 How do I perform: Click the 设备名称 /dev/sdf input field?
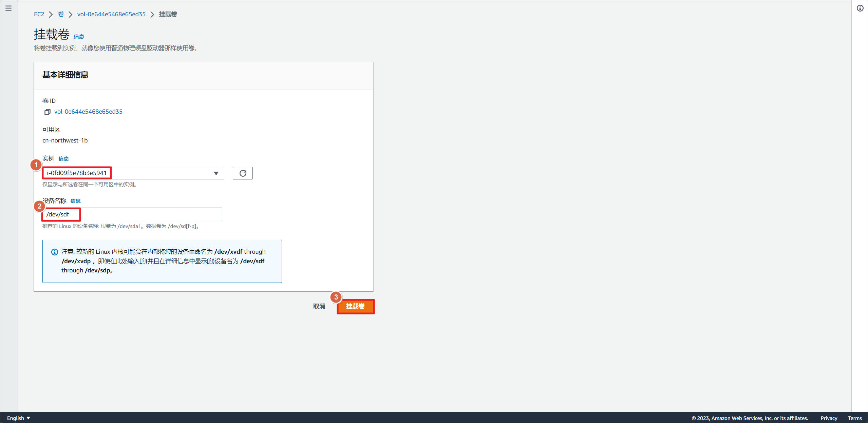point(132,214)
